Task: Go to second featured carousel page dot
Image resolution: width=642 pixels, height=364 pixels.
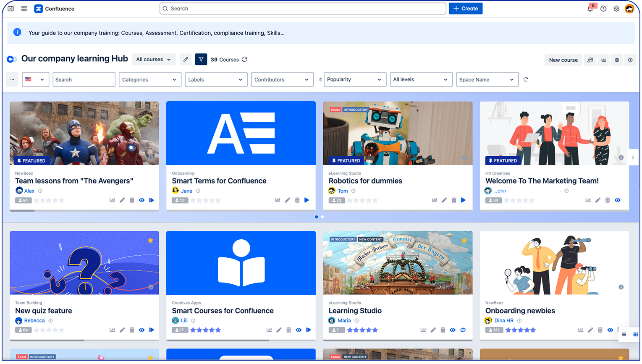Action: 322,217
